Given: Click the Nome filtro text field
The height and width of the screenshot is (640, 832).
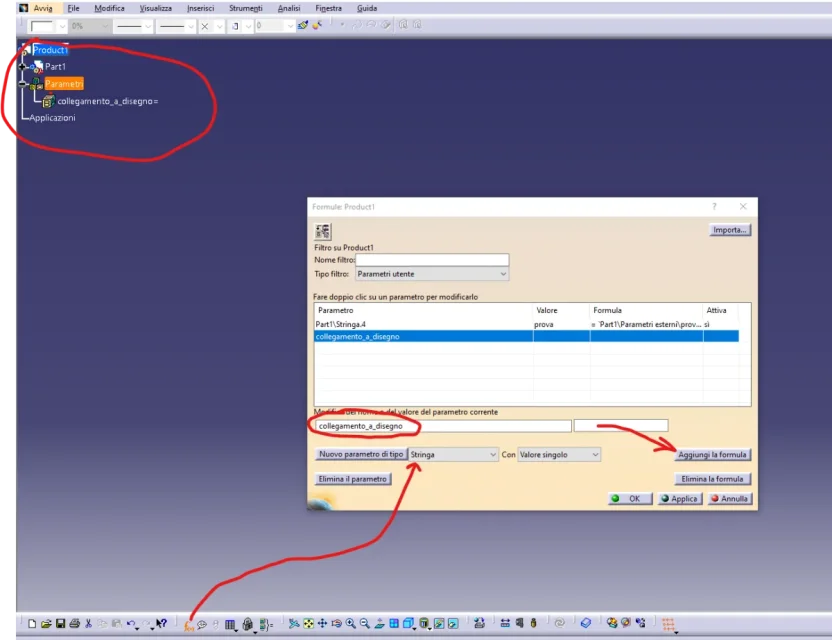Looking at the screenshot, I should (x=425, y=260).
